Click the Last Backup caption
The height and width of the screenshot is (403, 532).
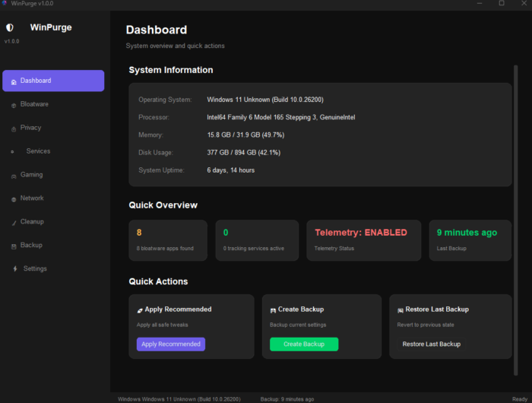tap(451, 249)
